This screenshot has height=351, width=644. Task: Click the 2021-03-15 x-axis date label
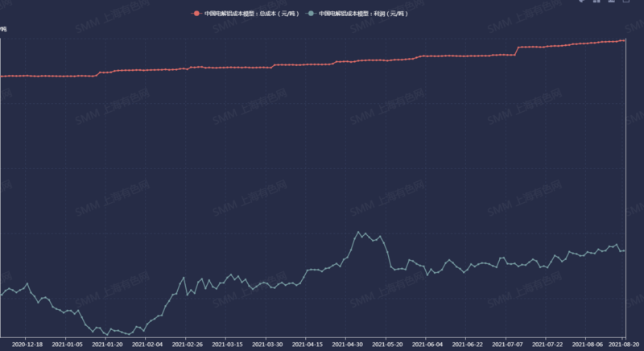coord(227,345)
